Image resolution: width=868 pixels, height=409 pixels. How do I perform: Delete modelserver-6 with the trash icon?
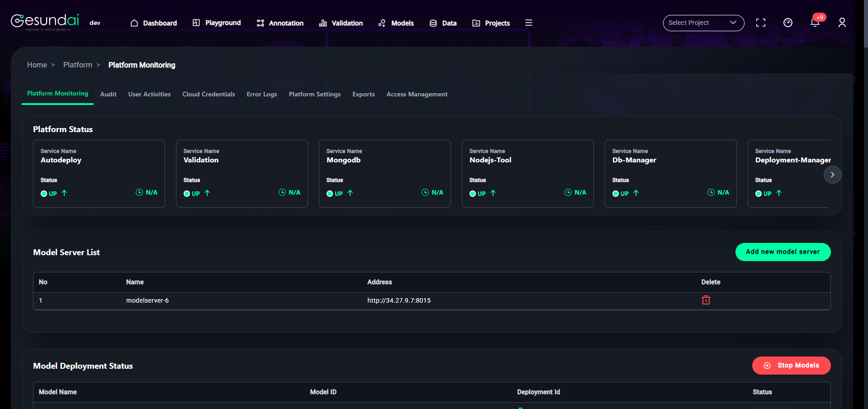click(706, 300)
